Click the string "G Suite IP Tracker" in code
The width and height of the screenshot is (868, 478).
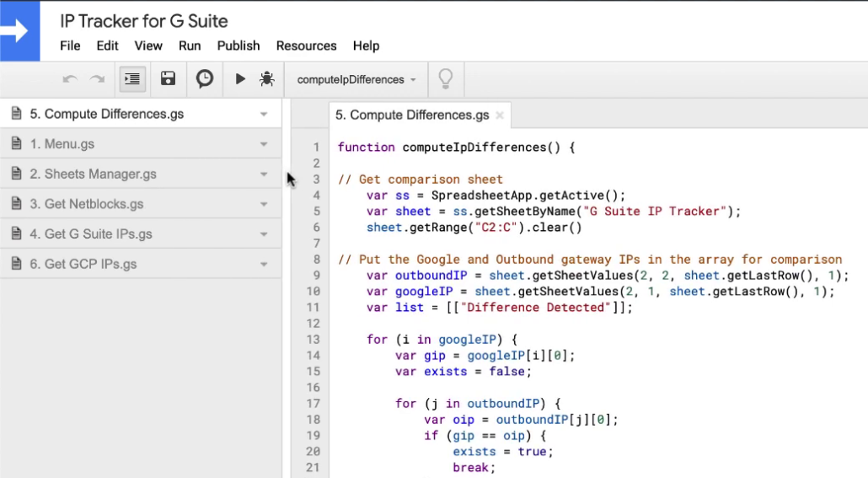point(655,212)
